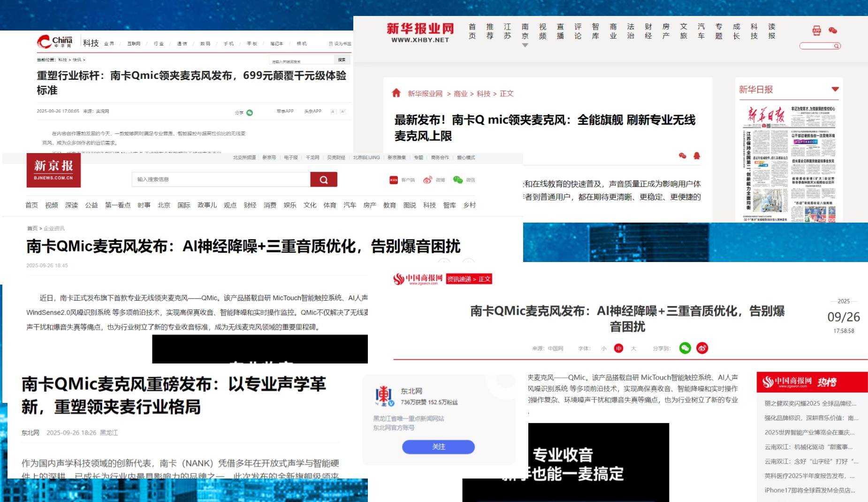
Task: Expand the 新华日报 panel dropdown triangle
Action: pyautogui.click(x=834, y=89)
